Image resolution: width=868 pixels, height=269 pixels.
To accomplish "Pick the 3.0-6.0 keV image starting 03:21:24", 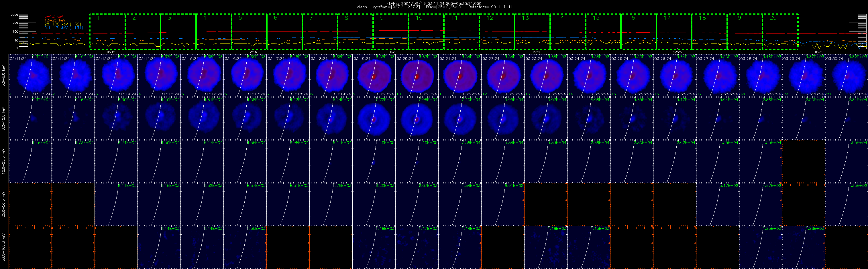I will pos(460,76).
